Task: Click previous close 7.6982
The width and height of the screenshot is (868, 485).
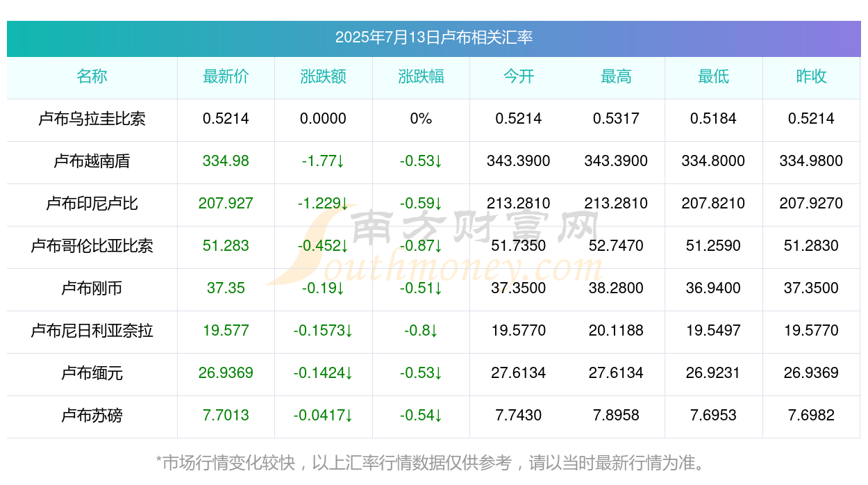Action: (x=811, y=416)
